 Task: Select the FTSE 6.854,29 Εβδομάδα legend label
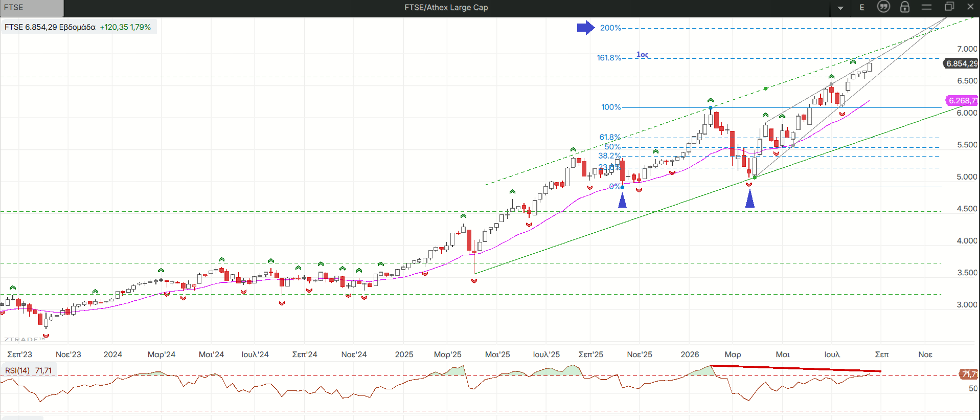[x=50, y=27]
